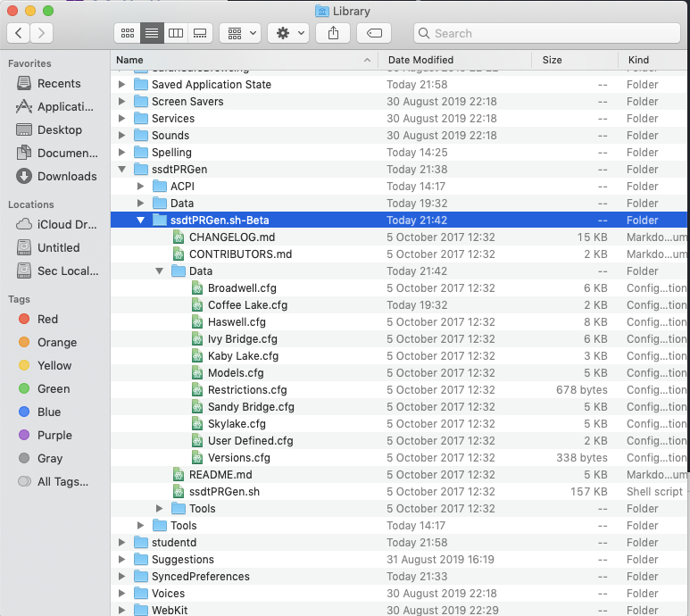The width and height of the screenshot is (690, 616).
Task: Open Desktop in the sidebar
Action: point(59,129)
